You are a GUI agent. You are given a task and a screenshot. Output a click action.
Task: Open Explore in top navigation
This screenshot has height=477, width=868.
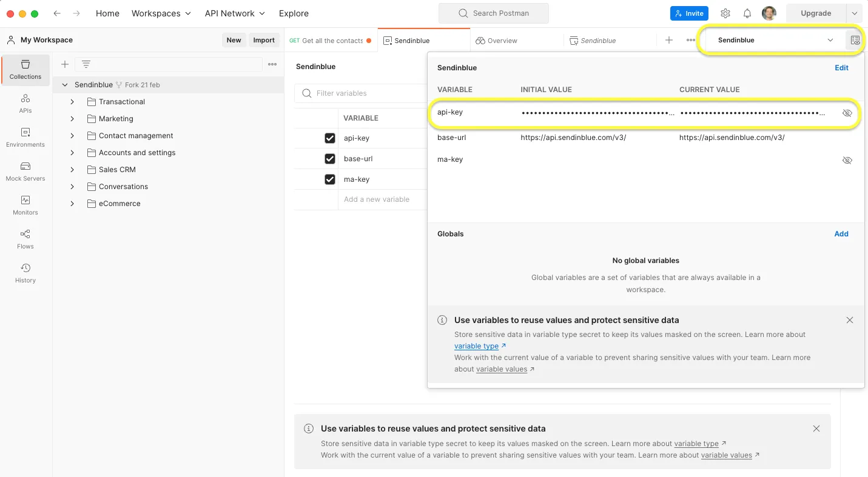[x=294, y=13]
